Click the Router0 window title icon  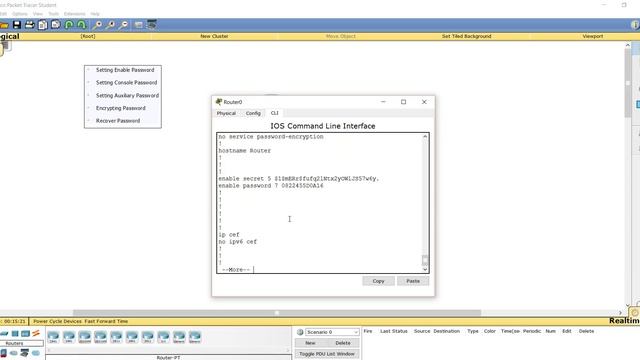[x=219, y=102]
